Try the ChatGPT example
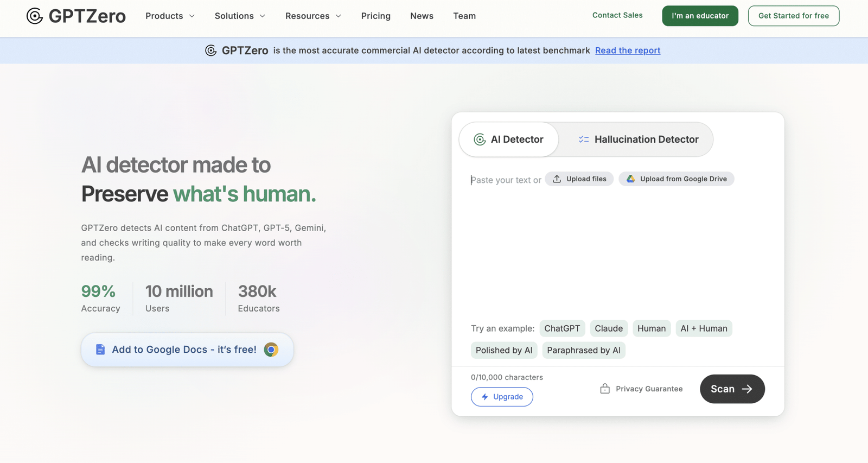Viewport: 868px width, 463px height. [x=562, y=328]
